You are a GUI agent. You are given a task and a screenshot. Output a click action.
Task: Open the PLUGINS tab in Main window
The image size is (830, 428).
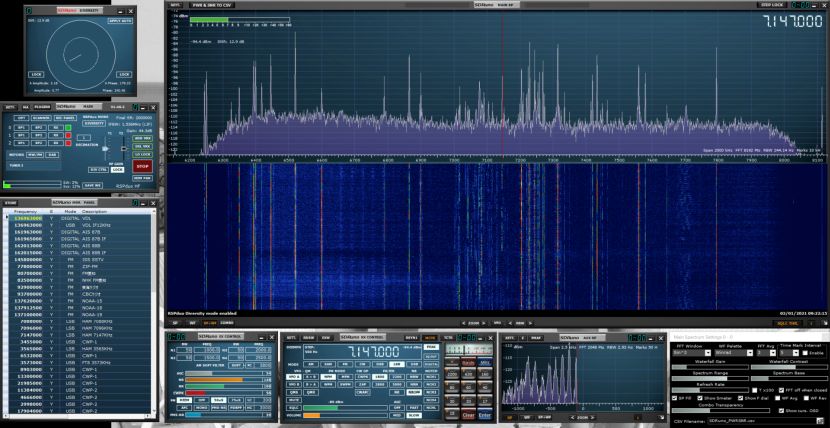[42, 107]
